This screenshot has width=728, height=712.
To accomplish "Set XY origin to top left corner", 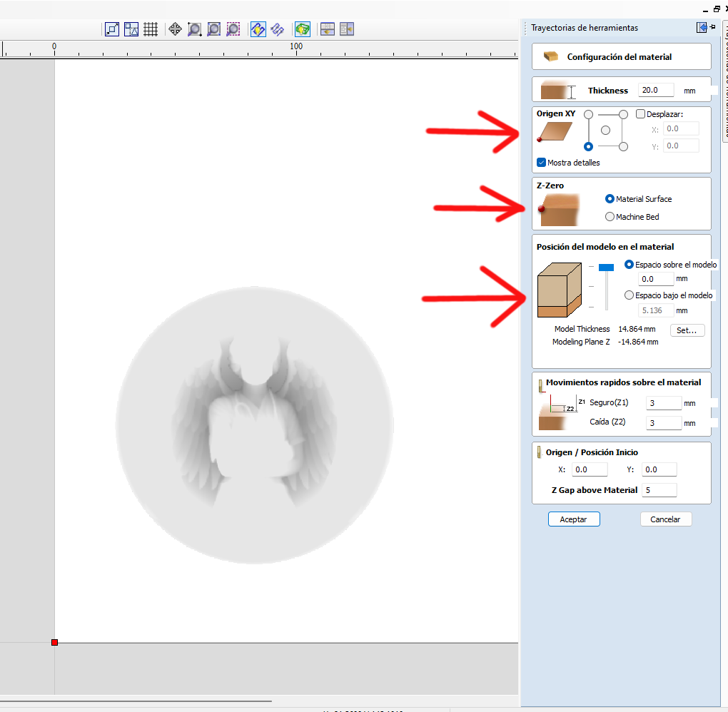I will click(588, 114).
